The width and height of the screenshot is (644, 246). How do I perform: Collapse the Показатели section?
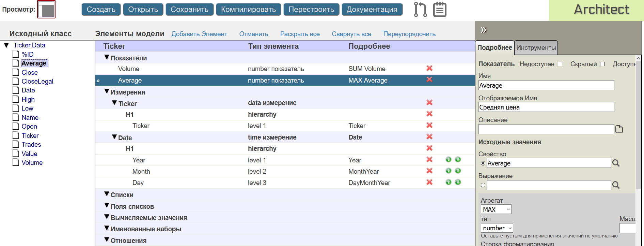coord(107,57)
